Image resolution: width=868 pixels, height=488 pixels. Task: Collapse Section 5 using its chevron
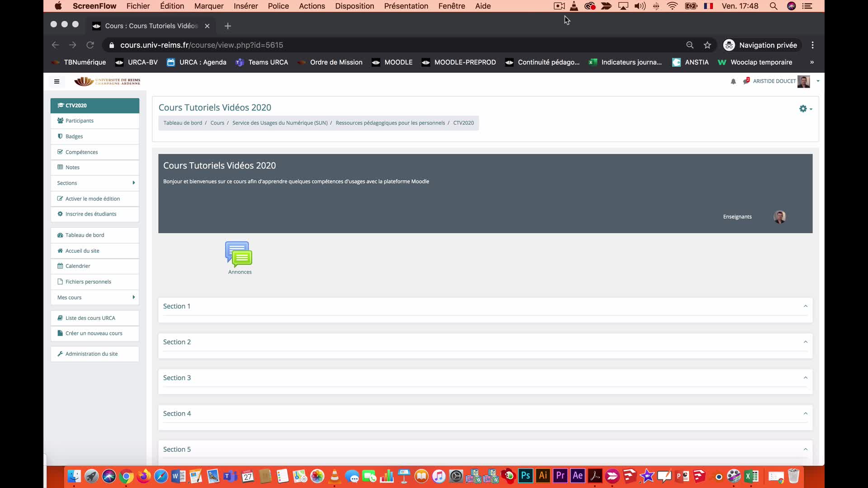805,449
